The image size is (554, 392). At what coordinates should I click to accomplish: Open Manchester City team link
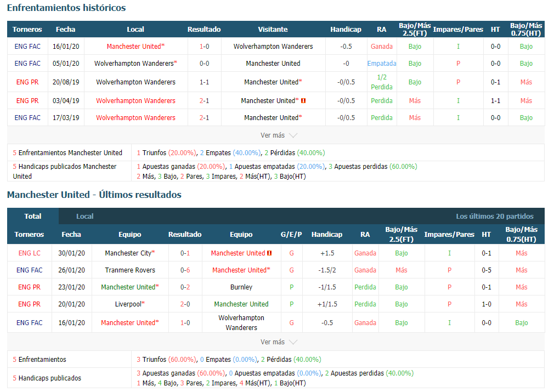pyautogui.click(x=128, y=253)
